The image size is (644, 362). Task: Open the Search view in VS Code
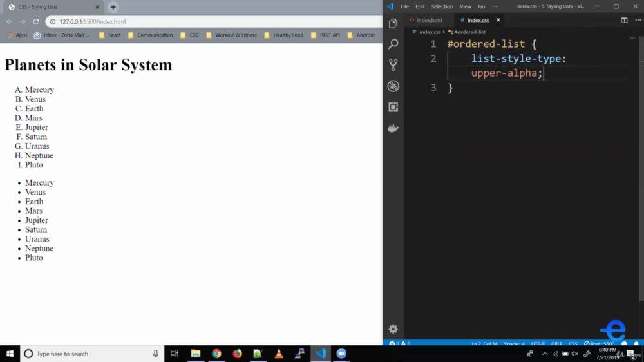pos(393,44)
